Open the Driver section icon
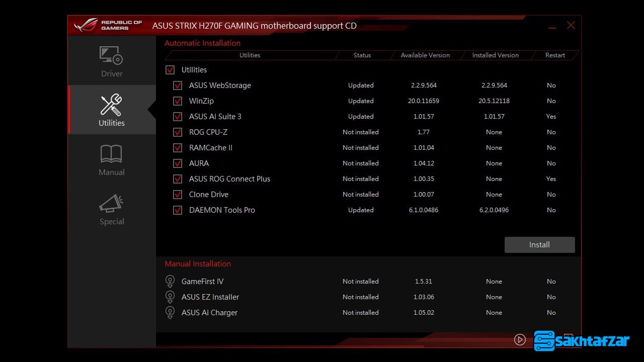 coord(111,55)
